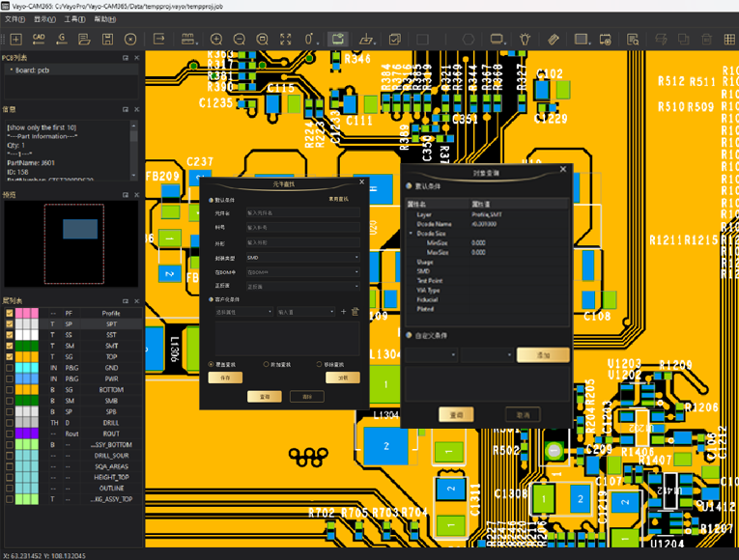Click the plus icon to add custom condition

pos(343,312)
